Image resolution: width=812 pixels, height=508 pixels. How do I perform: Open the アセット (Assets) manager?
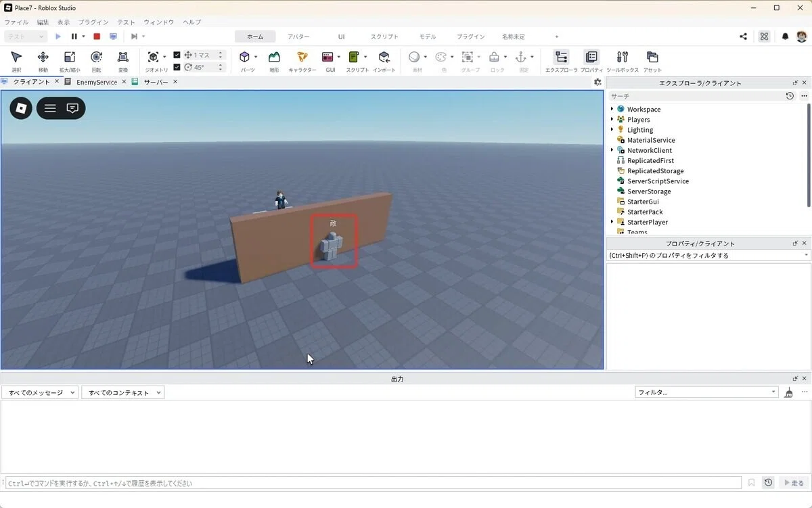[652, 61]
